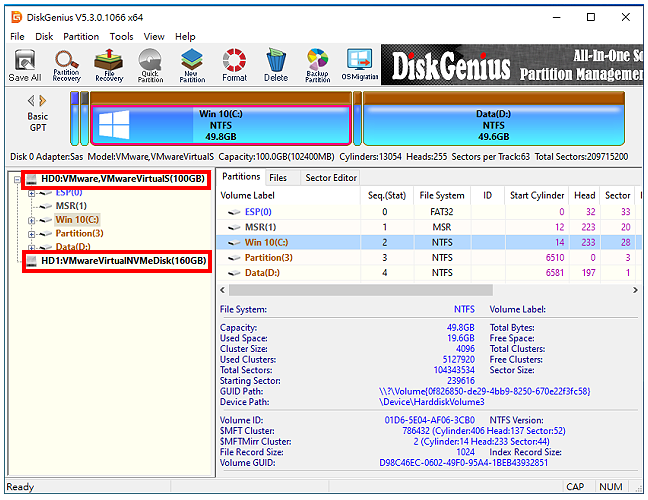Click the Volume Label column header
The width and height of the screenshot is (648, 500).
pyautogui.click(x=288, y=195)
